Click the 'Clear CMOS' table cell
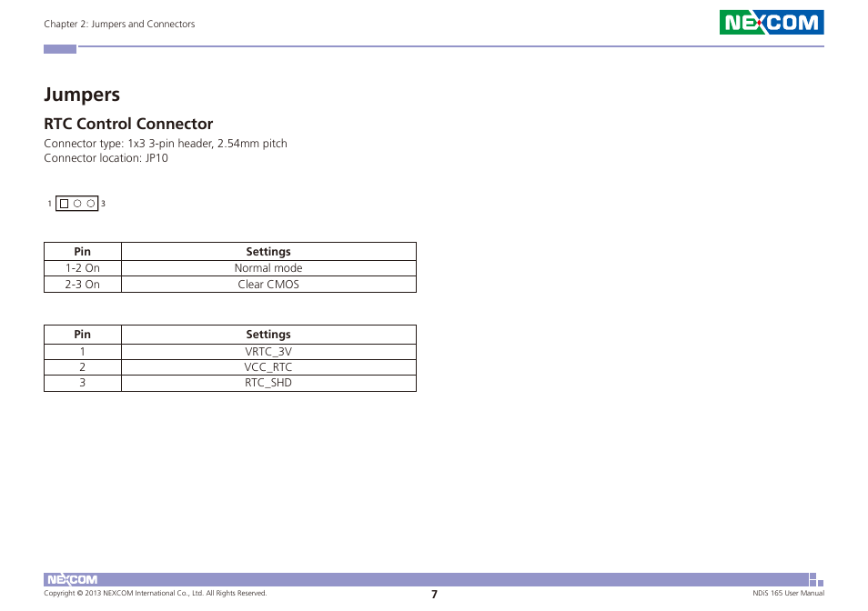 click(268, 285)
